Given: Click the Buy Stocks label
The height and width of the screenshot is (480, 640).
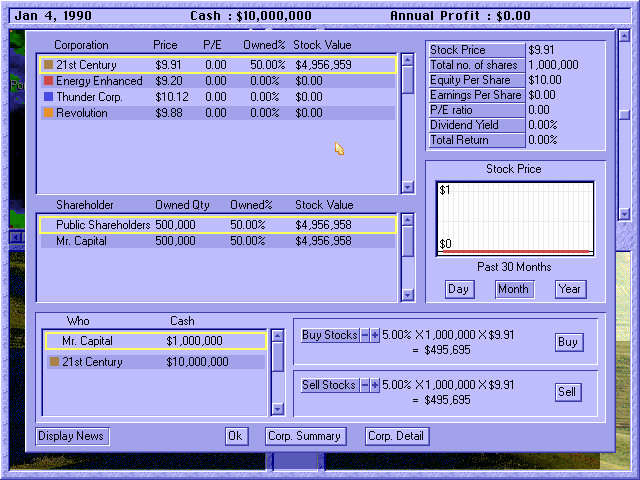Looking at the screenshot, I should tap(330, 335).
